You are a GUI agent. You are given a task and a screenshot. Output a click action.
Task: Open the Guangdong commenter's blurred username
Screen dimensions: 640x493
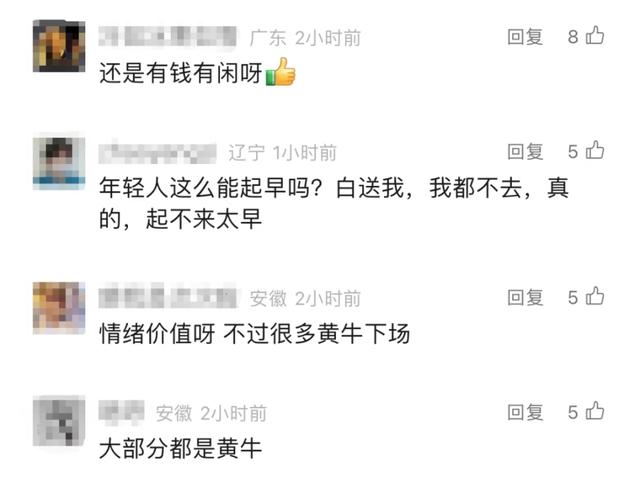[x=167, y=37]
